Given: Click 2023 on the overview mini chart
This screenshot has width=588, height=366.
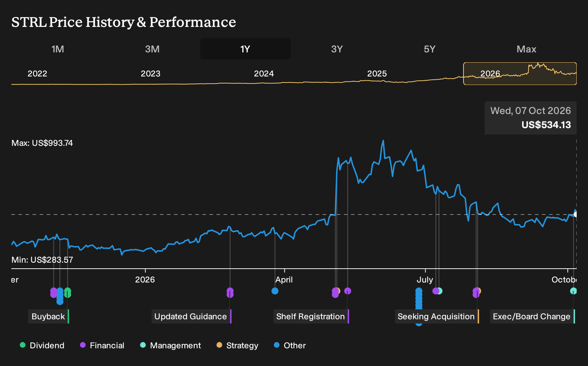Looking at the screenshot, I should (x=150, y=74).
